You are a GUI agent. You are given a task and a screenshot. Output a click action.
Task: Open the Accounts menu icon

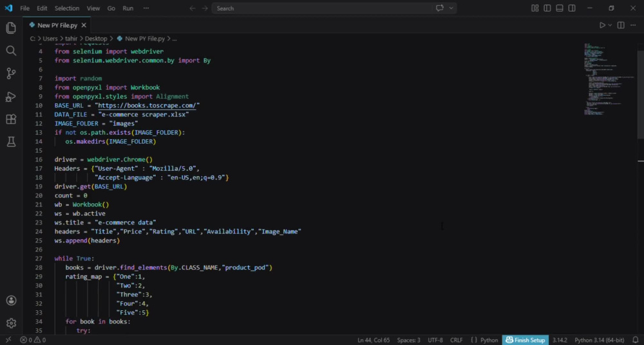tap(11, 301)
